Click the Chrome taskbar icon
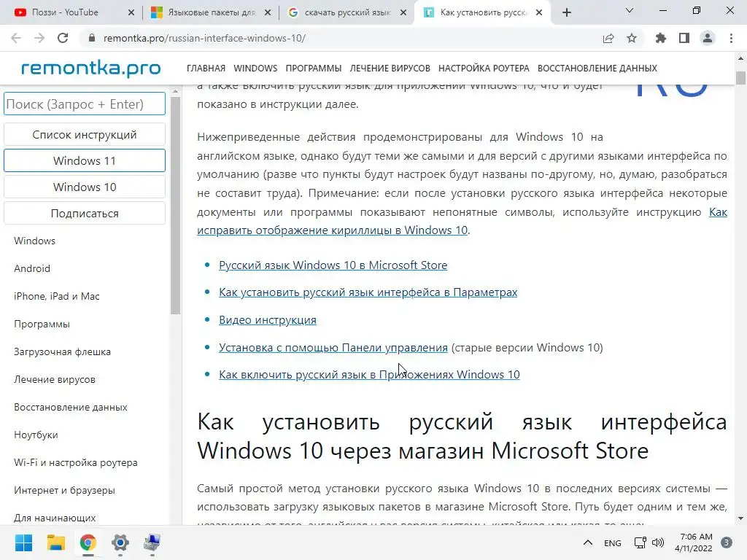747x560 pixels. [x=88, y=542]
